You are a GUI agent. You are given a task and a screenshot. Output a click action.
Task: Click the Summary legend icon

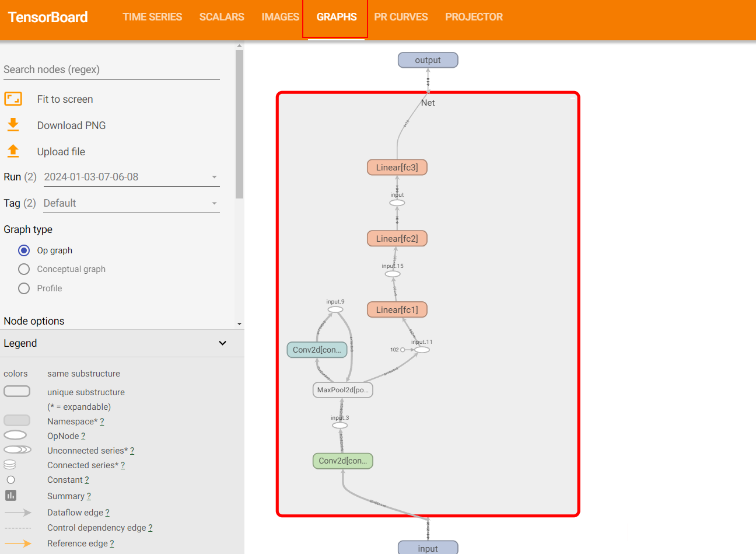point(10,495)
